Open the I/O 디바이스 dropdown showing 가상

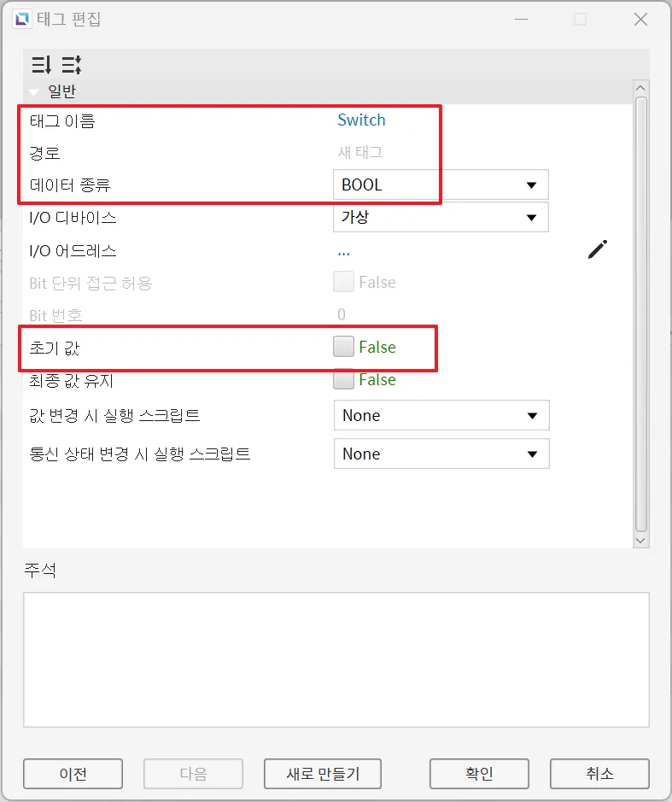441,217
